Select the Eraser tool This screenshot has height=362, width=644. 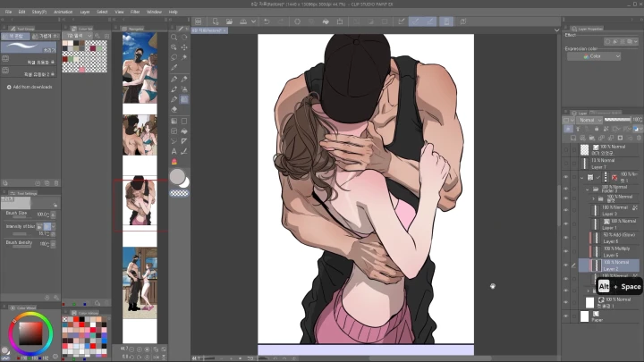(174, 110)
